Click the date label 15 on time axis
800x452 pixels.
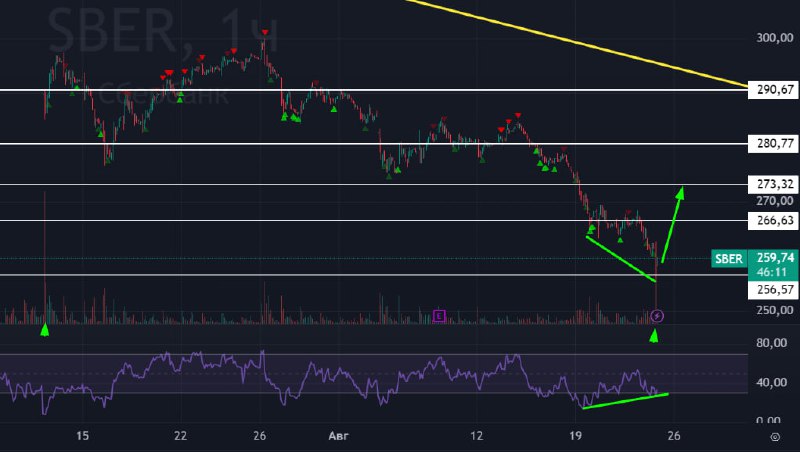pos(82,436)
